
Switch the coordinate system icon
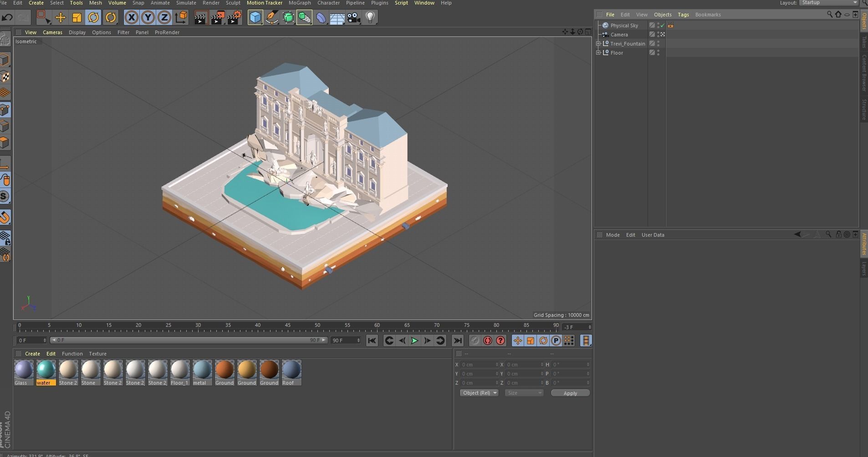[x=181, y=18]
